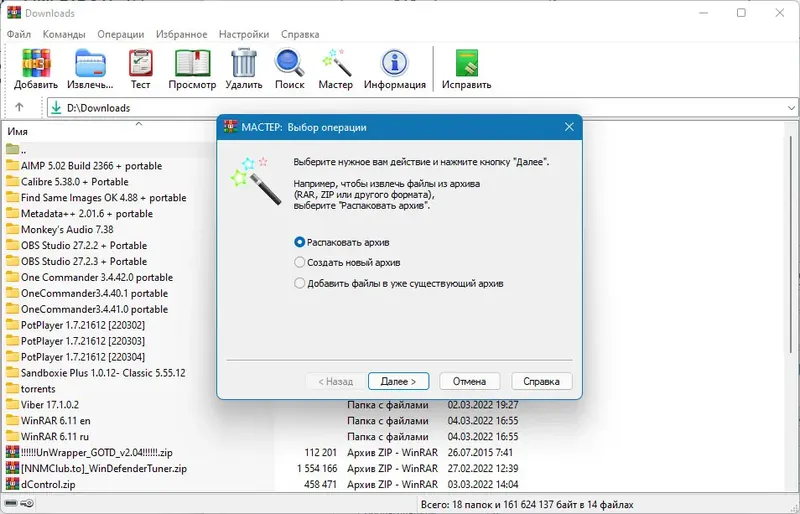
Task: Click the Справка button in wizard dialog
Action: coord(541,381)
